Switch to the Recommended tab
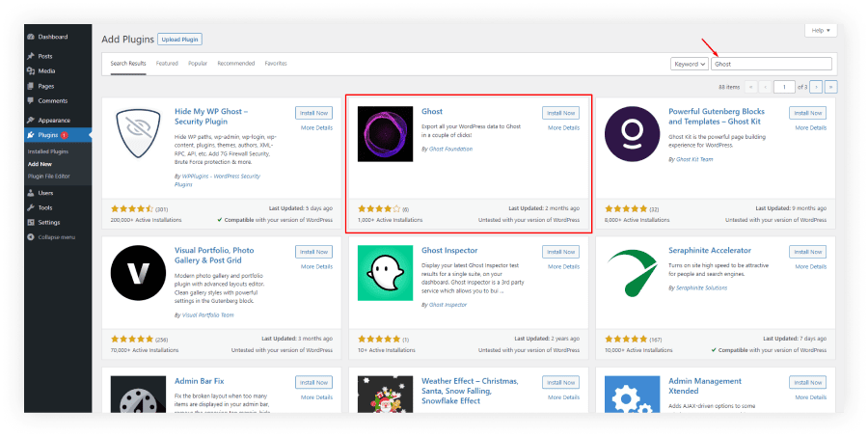 [x=236, y=63]
